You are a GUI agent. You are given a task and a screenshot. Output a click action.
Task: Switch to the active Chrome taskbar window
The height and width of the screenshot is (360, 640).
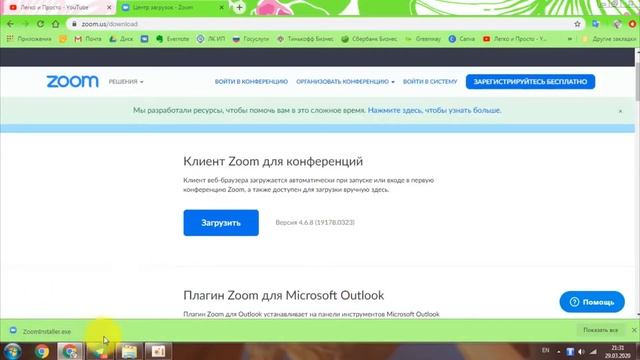coord(70,351)
